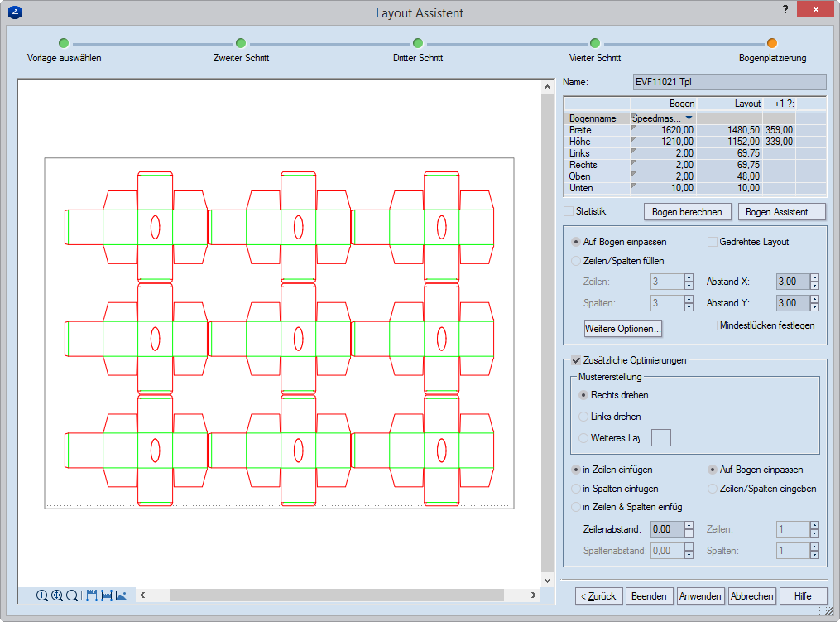Click Bogen Höhe cell 1210,00

[x=663, y=142]
